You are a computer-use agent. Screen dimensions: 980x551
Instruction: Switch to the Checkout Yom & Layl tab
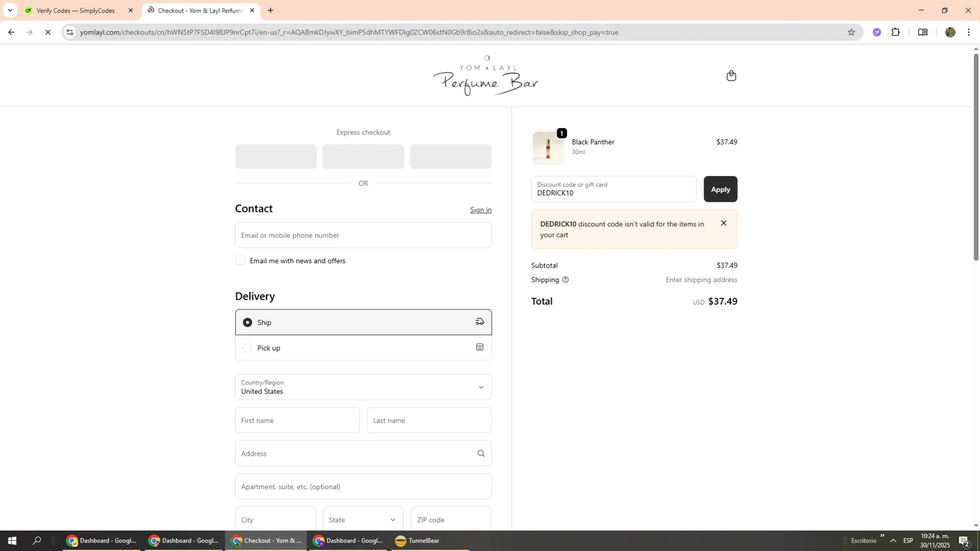tap(200, 10)
